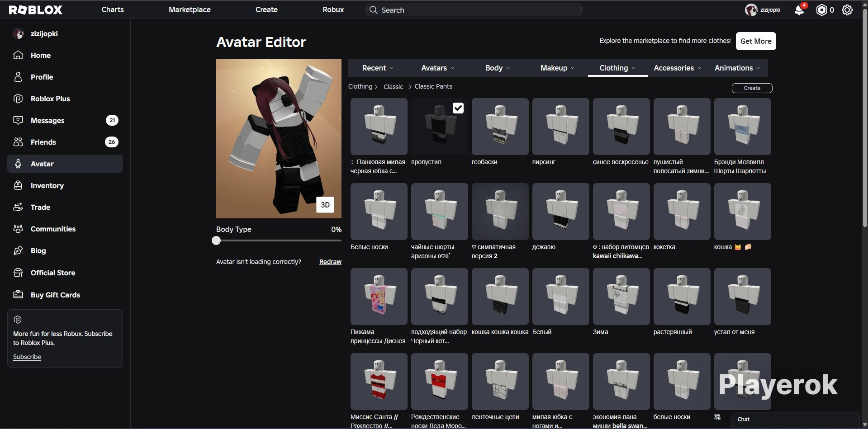Image resolution: width=868 pixels, height=429 pixels.
Task: Click the page vertical scrollbar
Action: click(x=865, y=118)
